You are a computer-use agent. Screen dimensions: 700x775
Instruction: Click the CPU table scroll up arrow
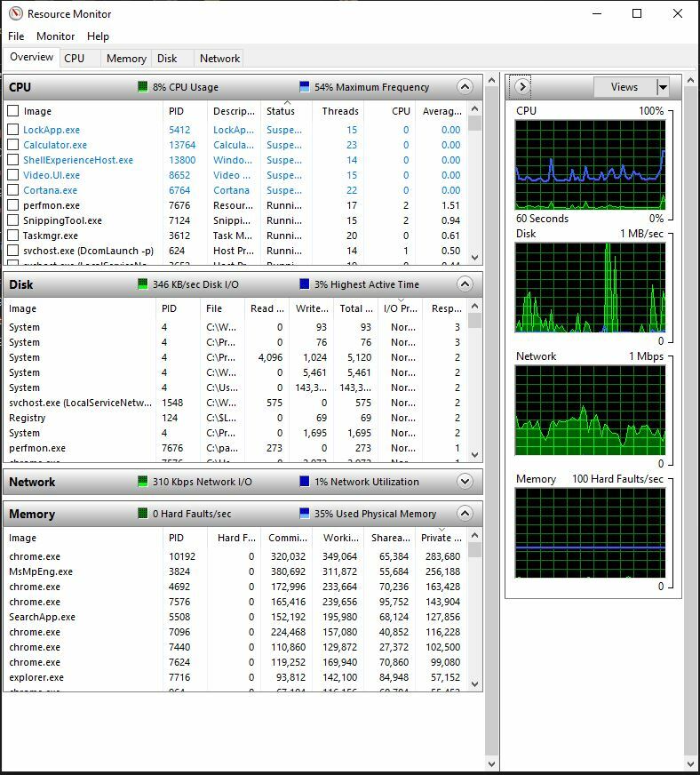tap(474, 108)
